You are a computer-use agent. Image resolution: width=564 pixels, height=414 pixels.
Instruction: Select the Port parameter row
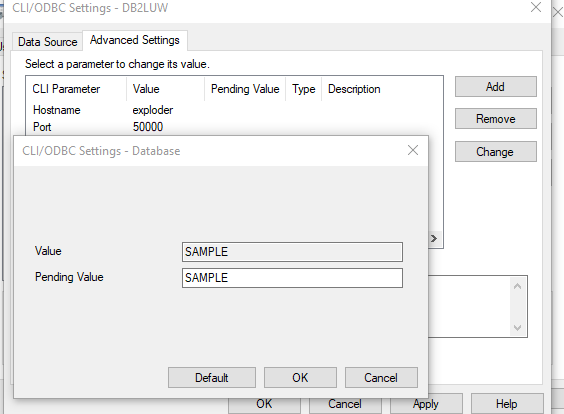[234, 127]
